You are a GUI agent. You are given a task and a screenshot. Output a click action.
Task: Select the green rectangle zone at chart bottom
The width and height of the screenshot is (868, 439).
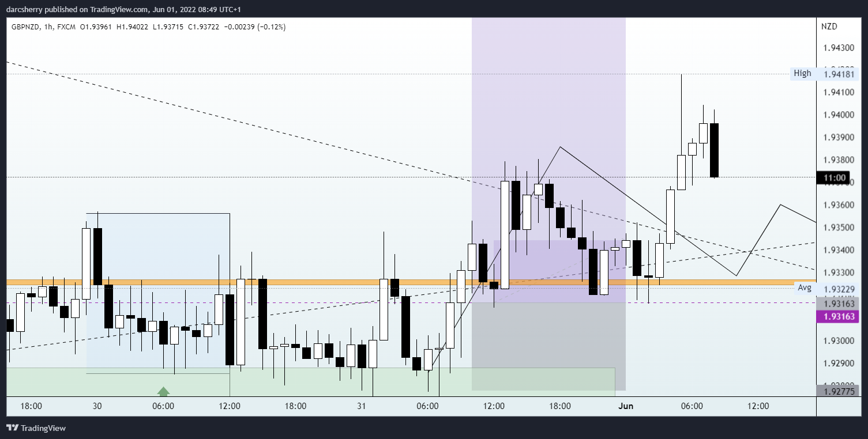(x=311, y=382)
